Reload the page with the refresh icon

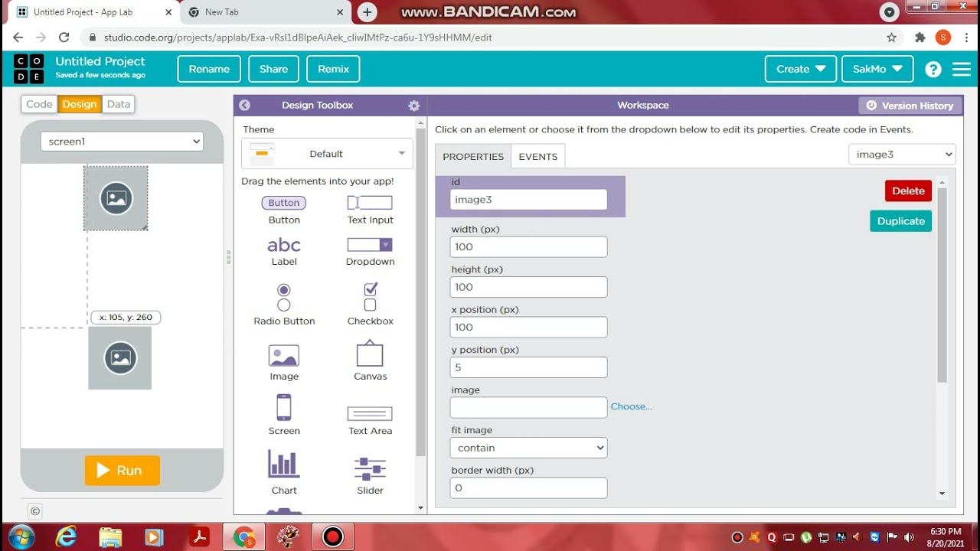[x=64, y=37]
